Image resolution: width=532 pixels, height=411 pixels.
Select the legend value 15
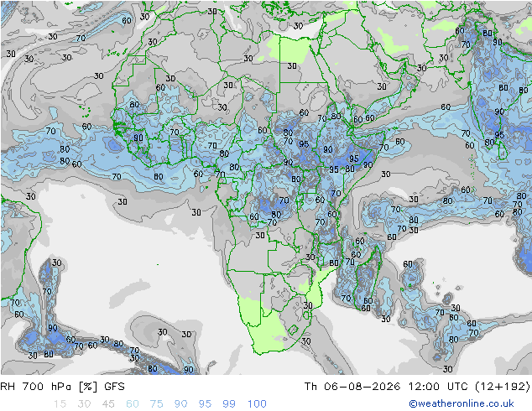click(60, 404)
